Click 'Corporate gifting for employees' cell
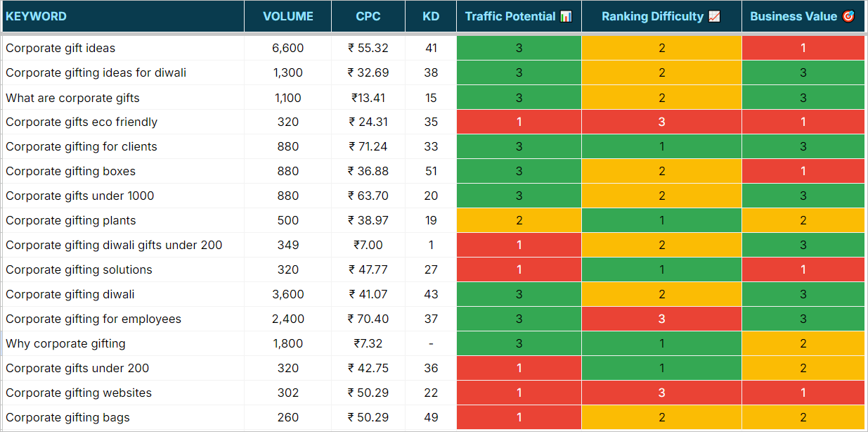 tap(123, 319)
